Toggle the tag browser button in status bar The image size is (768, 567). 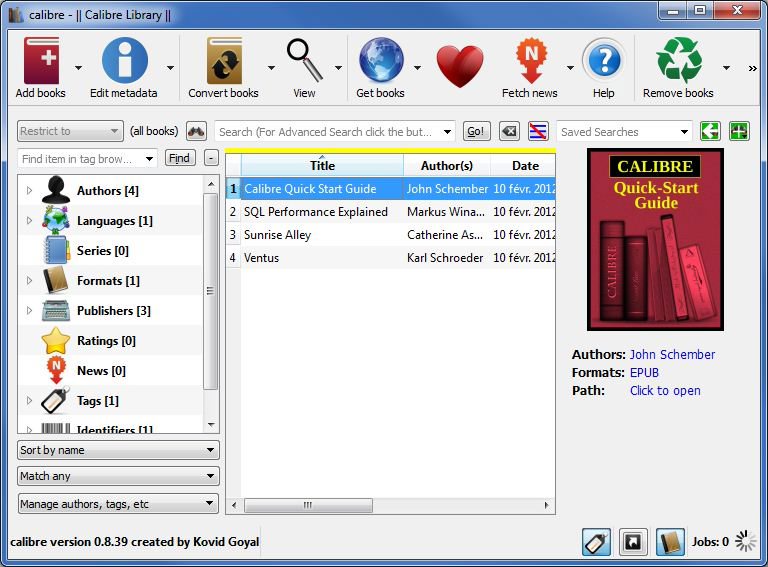click(x=596, y=542)
